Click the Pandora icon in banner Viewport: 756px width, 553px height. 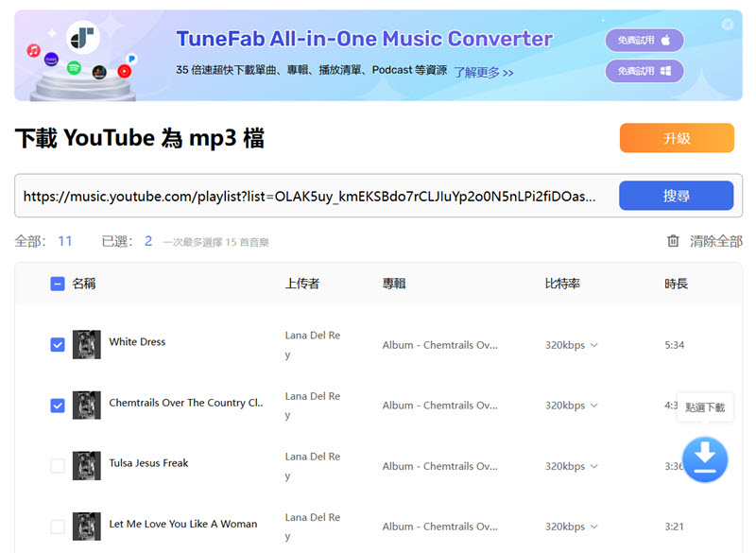coord(131,59)
